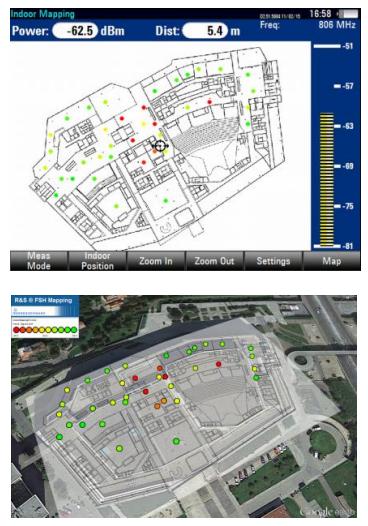Click the large green marker in satellite courtyard
This screenshot has height=526, width=368.
click(176, 441)
